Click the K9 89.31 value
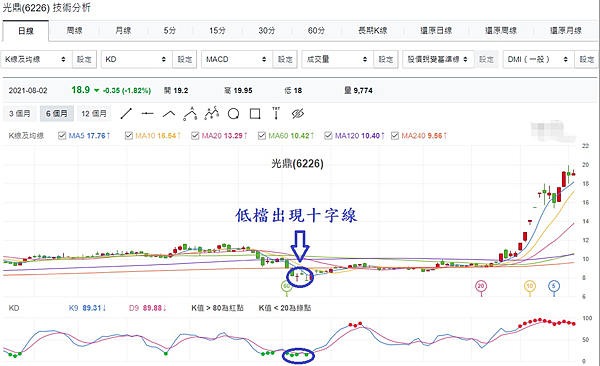Image resolution: width=600 pixels, height=366 pixels. [x=87, y=308]
